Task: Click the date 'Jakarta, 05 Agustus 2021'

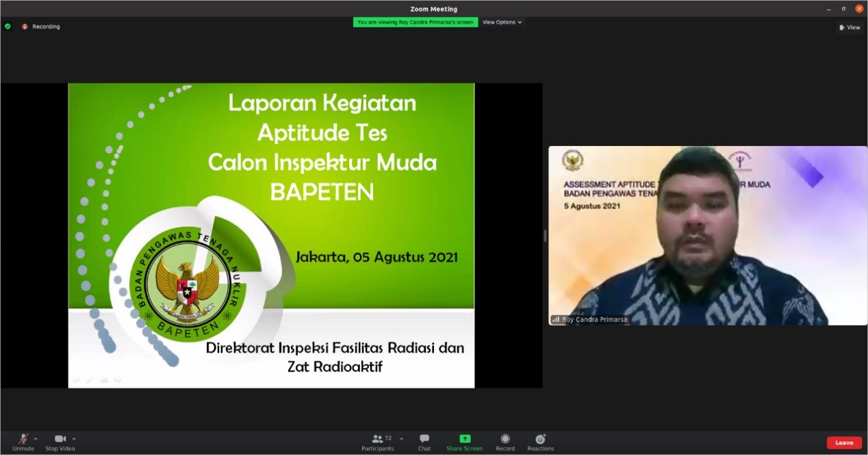Action: (x=376, y=258)
